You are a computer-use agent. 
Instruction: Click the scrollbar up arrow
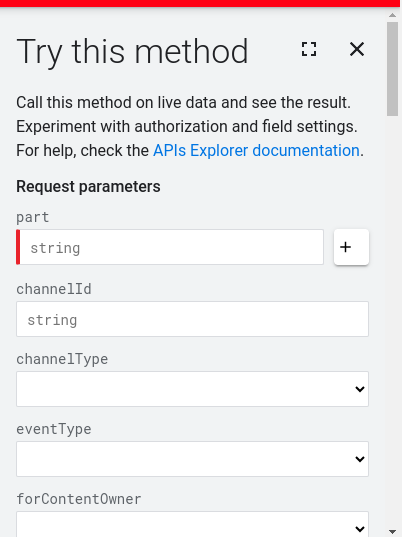click(x=392, y=15)
